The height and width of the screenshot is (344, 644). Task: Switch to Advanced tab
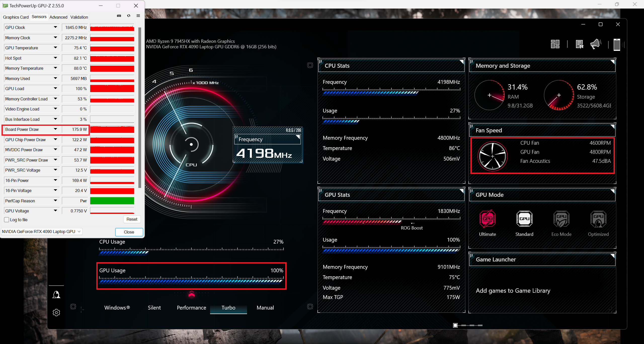58,17
